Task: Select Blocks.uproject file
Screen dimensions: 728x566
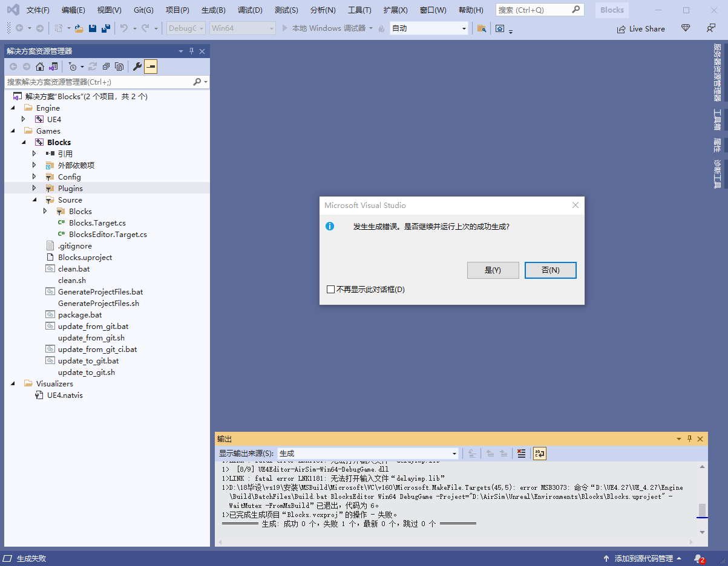Action: click(85, 257)
